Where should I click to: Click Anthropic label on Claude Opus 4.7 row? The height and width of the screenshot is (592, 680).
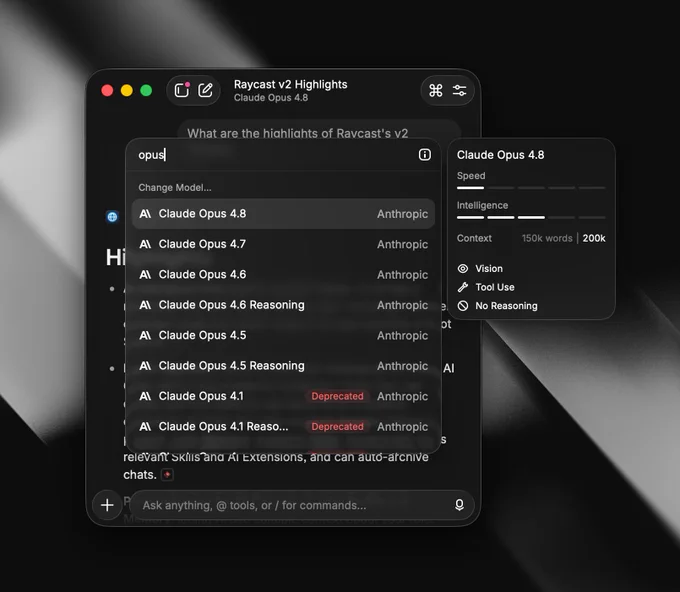click(402, 244)
